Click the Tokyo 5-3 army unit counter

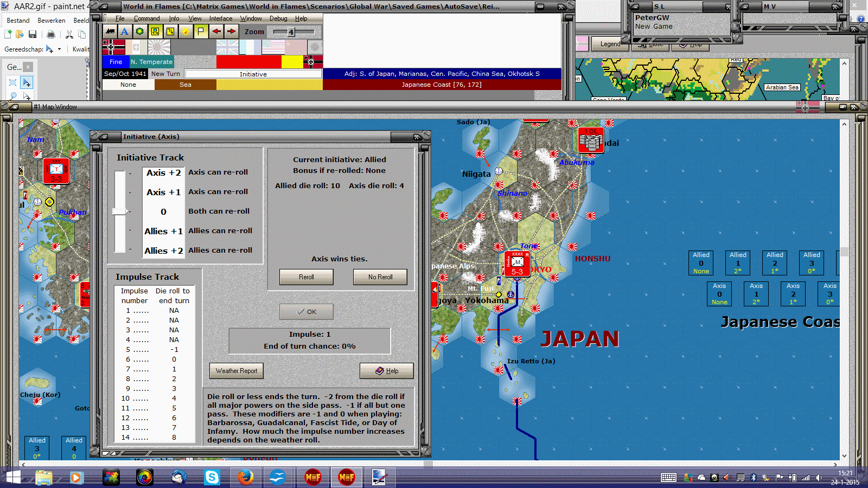click(x=518, y=264)
